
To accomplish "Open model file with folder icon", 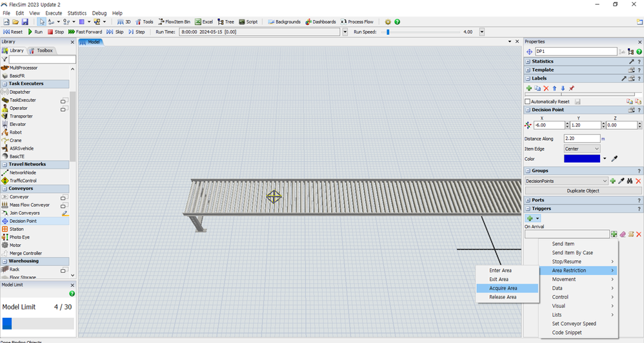I will [15, 22].
